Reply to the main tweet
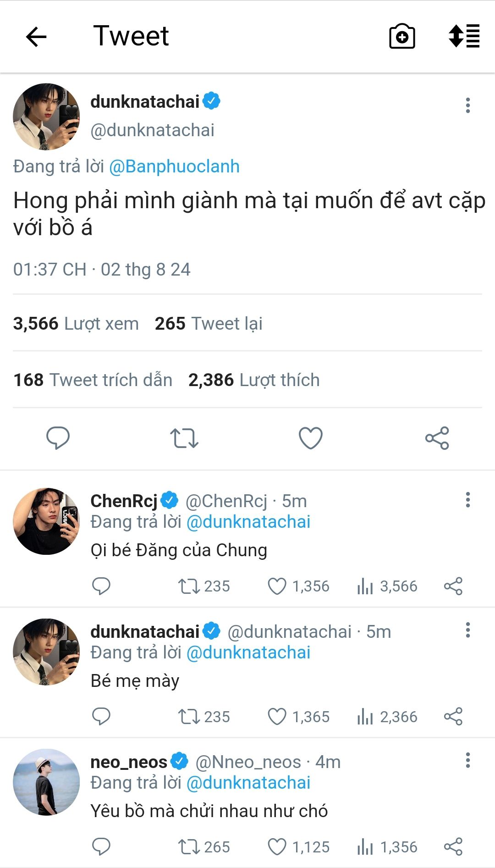 (x=58, y=437)
